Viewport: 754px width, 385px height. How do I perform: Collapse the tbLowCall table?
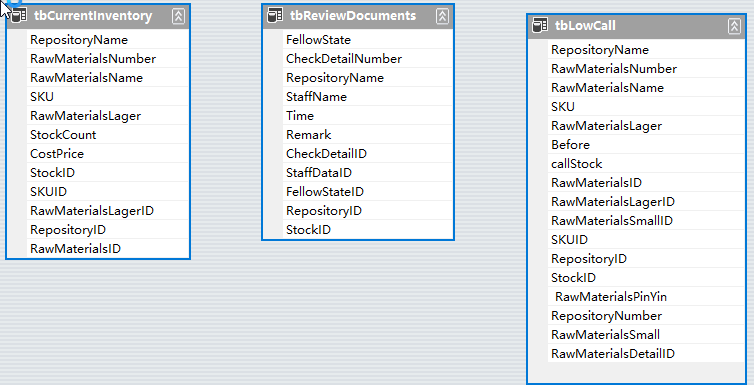pos(734,26)
